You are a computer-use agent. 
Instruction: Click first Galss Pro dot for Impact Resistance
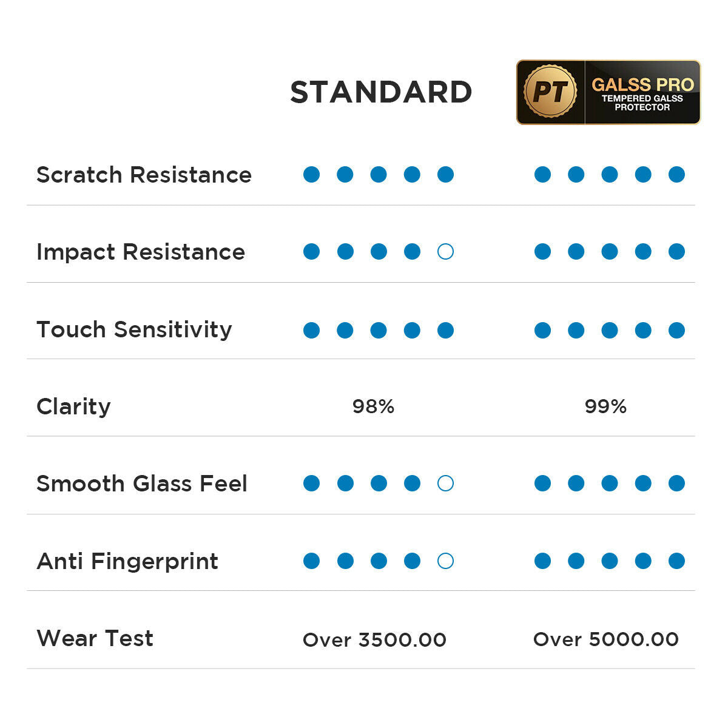[542, 252]
